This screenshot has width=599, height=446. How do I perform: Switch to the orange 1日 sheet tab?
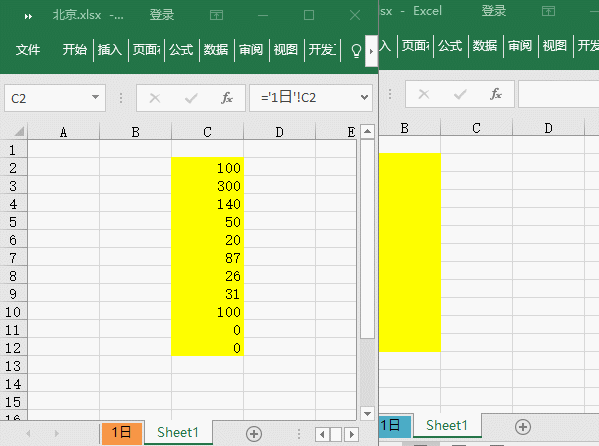click(122, 433)
